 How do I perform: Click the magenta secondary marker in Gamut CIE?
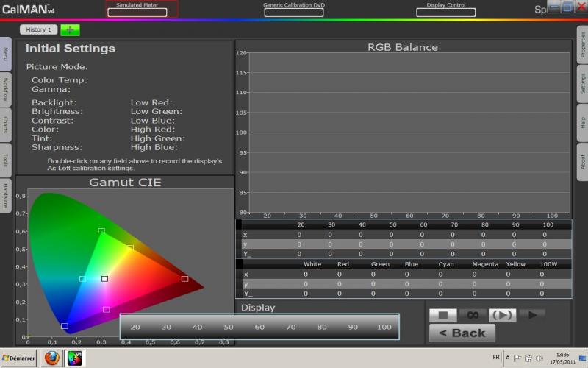coord(107,309)
